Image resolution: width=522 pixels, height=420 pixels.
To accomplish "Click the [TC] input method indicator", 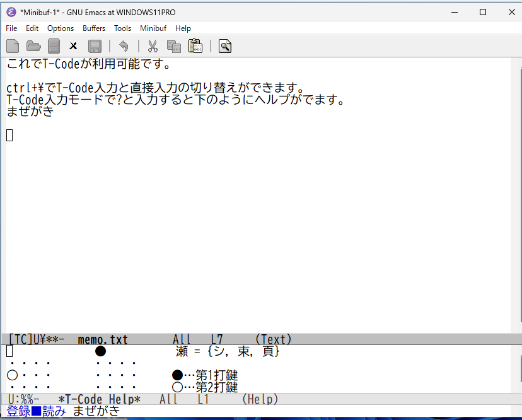I will pyautogui.click(x=20, y=339).
